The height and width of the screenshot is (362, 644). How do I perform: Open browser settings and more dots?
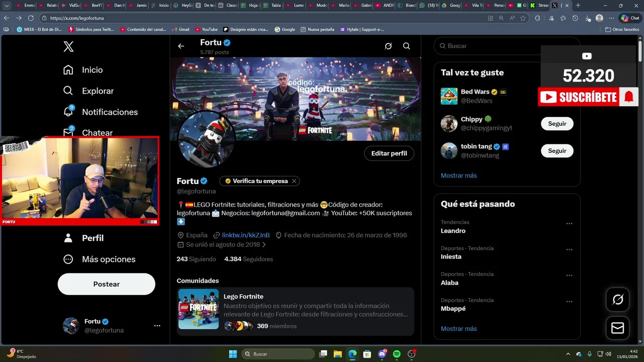[611, 18]
